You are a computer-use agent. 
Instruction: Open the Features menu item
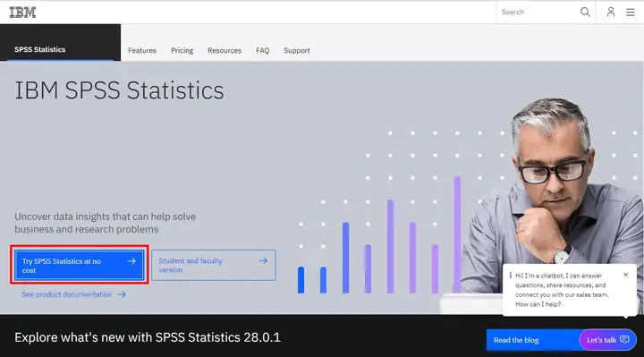pos(142,50)
